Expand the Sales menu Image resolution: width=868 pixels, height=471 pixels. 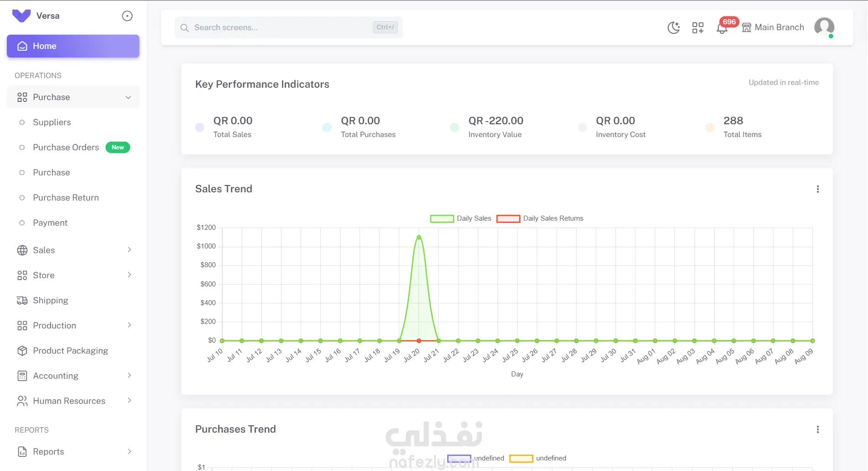click(x=73, y=250)
